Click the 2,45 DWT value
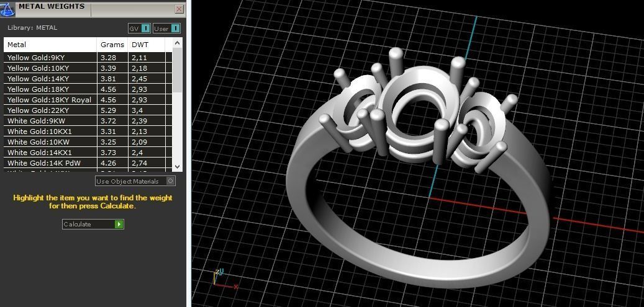Screen dimensions: 644x307 pos(139,79)
